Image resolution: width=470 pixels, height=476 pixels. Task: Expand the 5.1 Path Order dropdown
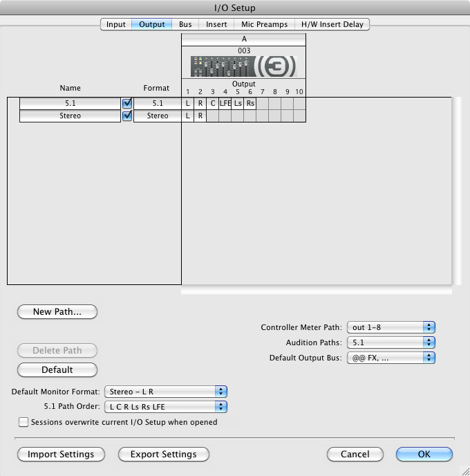[165, 407]
